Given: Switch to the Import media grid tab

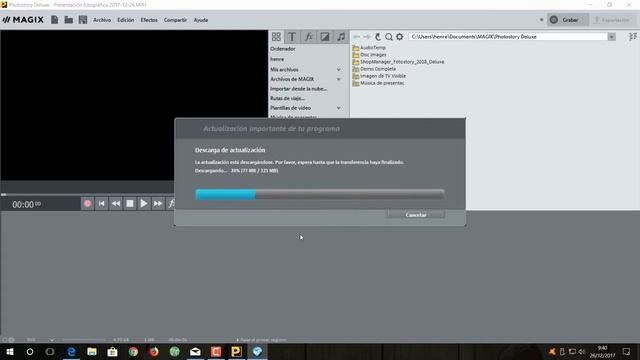Looking at the screenshot, I should [276, 37].
